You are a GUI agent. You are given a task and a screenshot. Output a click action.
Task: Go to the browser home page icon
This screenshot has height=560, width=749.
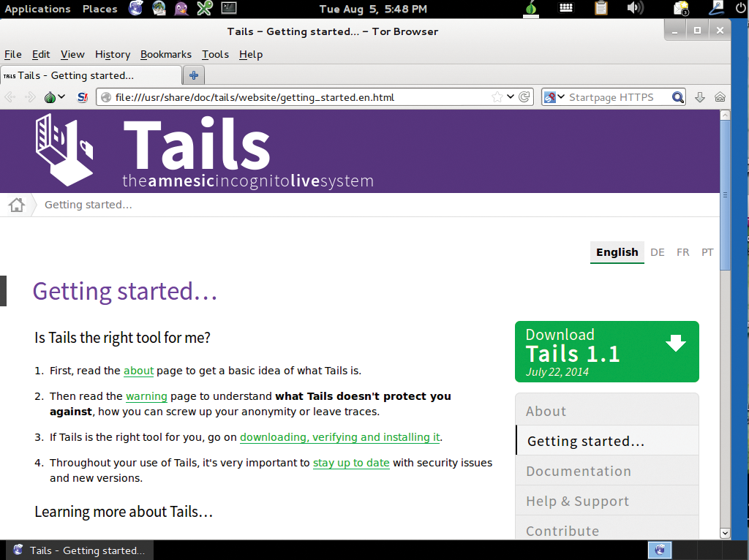click(x=720, y=97)
